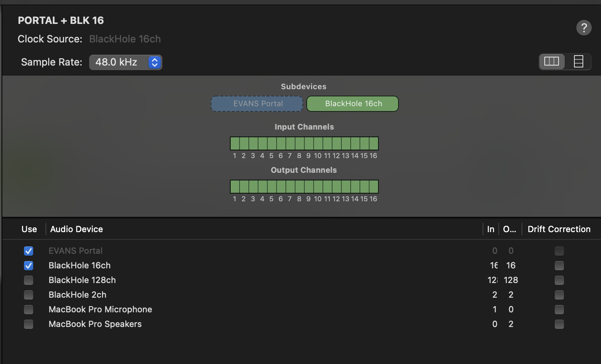Uncheck Use for BlackHole 16ch

[x=29, y=266]
